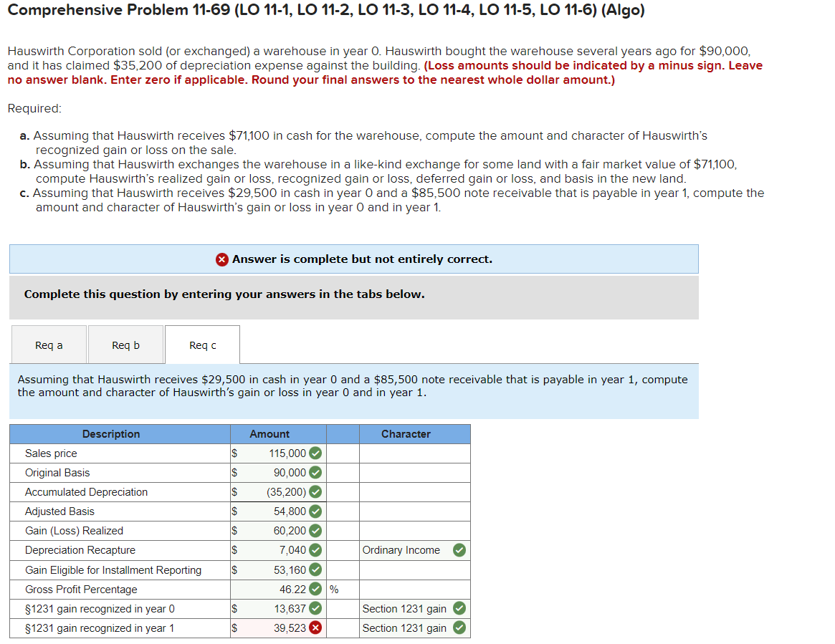Viewport: 835px width, 644px height.
Task: Click the red X in the answer status banner
Action: pos(223,259)
